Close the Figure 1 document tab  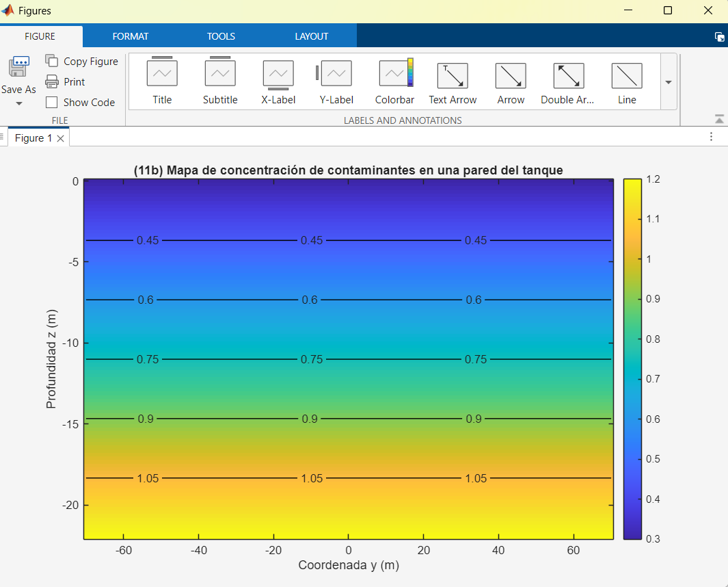pyautogui.click(x=60, y=138)
